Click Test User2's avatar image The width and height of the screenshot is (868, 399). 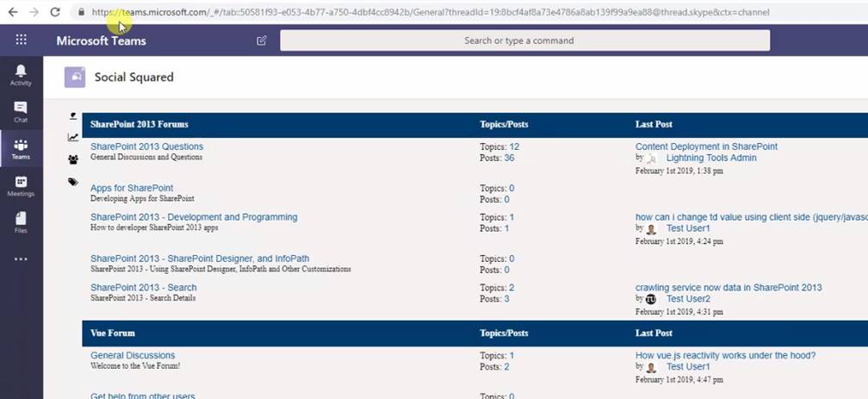pos(651,299)
